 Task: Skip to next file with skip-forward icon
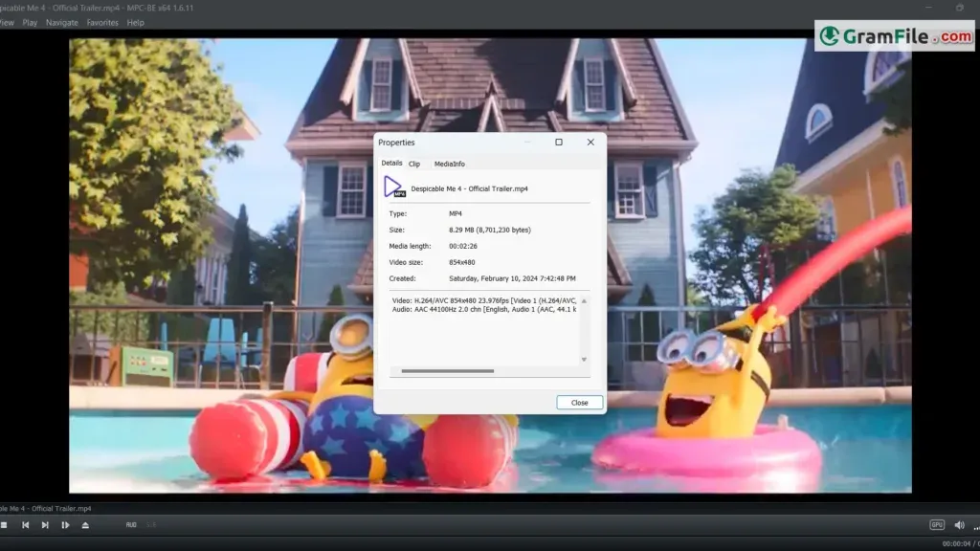click(x=45, y=525)
